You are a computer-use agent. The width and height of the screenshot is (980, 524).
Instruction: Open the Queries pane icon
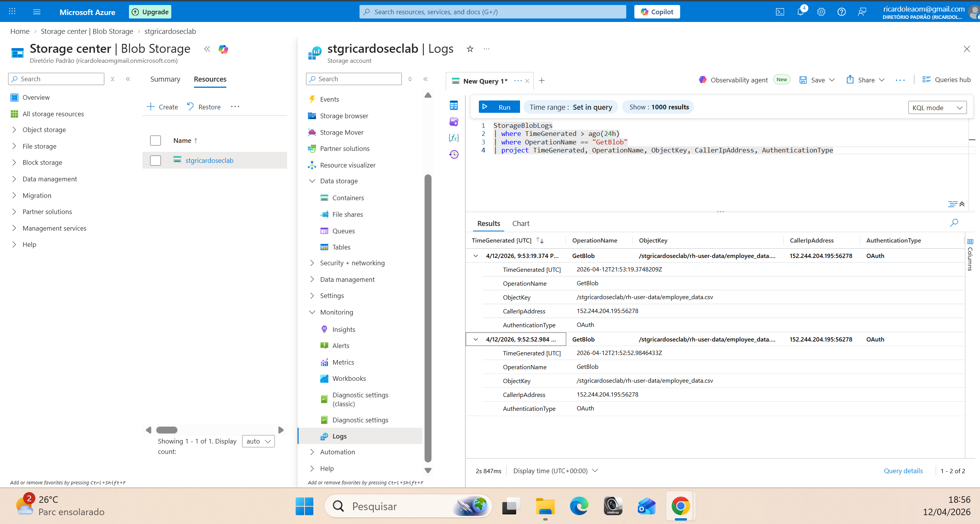[454, 122]
